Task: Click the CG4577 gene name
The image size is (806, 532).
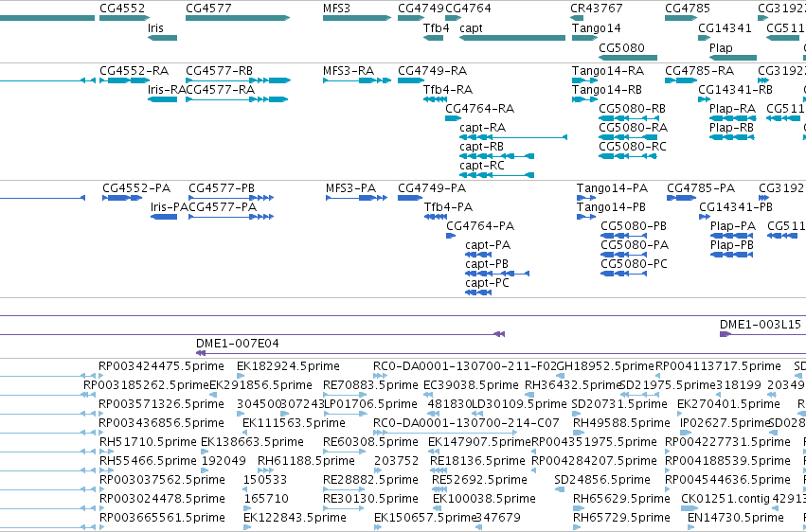Action: coord(208,9)
